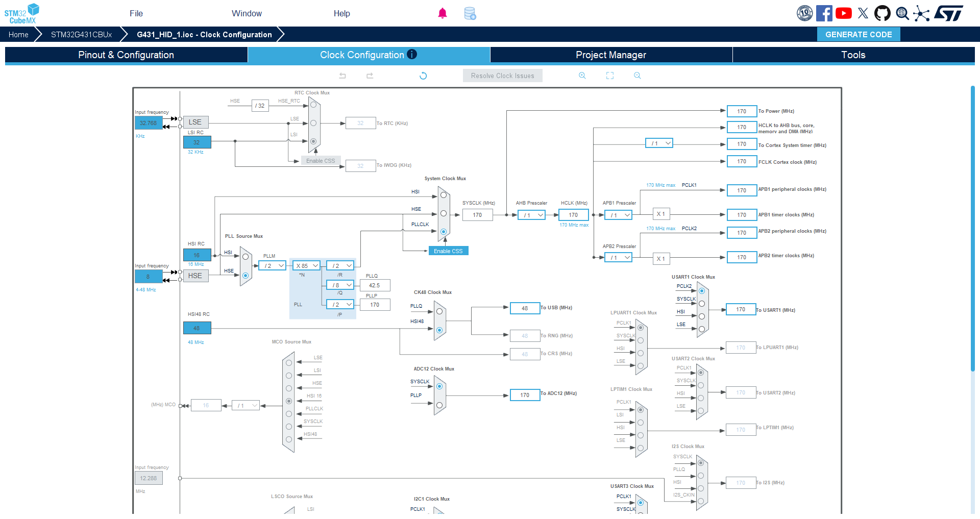Switch to Project Manager tab
This screenshot has height=519, width=980.
point(611,55)
